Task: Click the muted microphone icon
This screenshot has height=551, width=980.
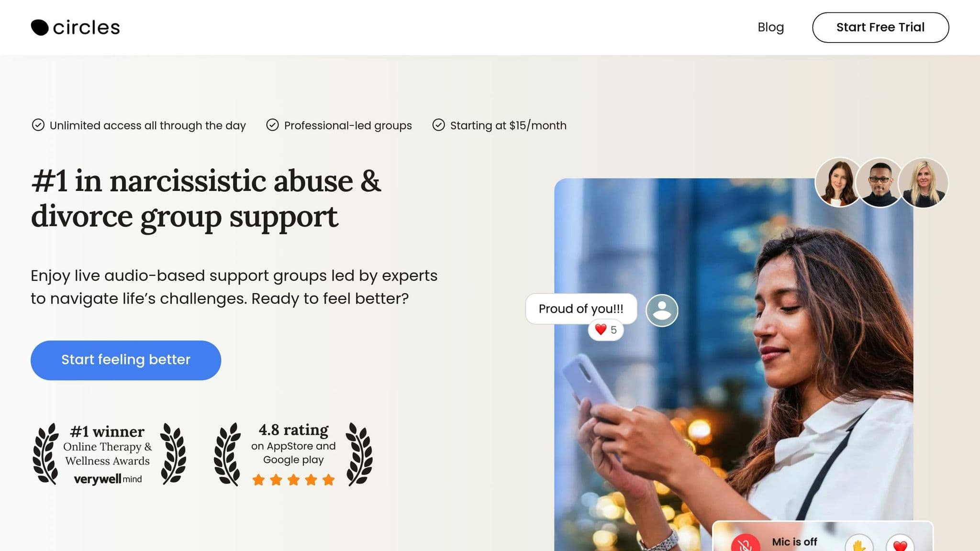Action: point(745,543)
